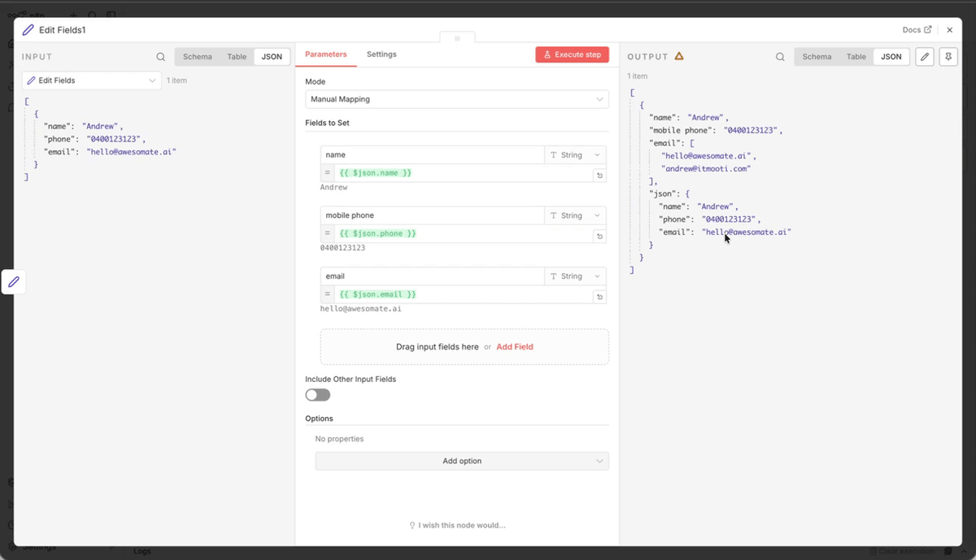976x560 pixels.
Task: Pin the output data using the pin icon
Action: click(x=948, y=57)
